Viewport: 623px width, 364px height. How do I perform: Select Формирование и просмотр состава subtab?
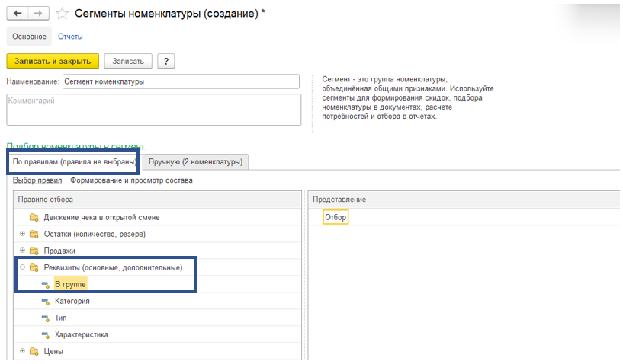point(131,180)
